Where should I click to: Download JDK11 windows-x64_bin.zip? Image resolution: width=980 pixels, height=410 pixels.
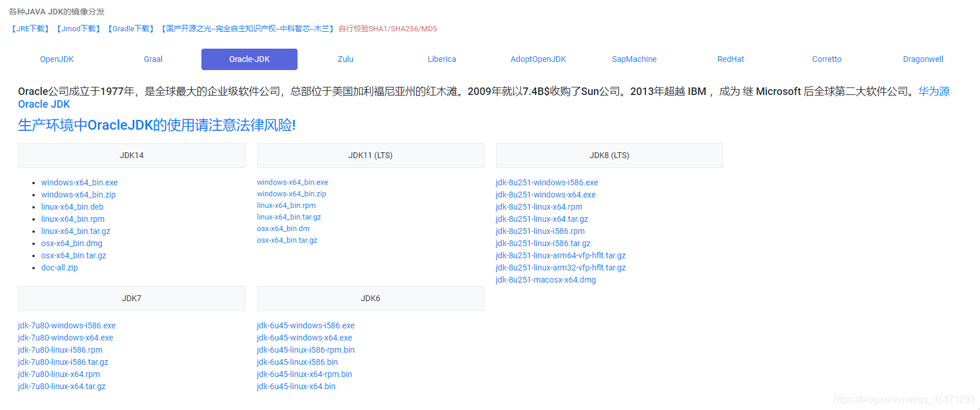pyautogui.click(x=292, y=194)
